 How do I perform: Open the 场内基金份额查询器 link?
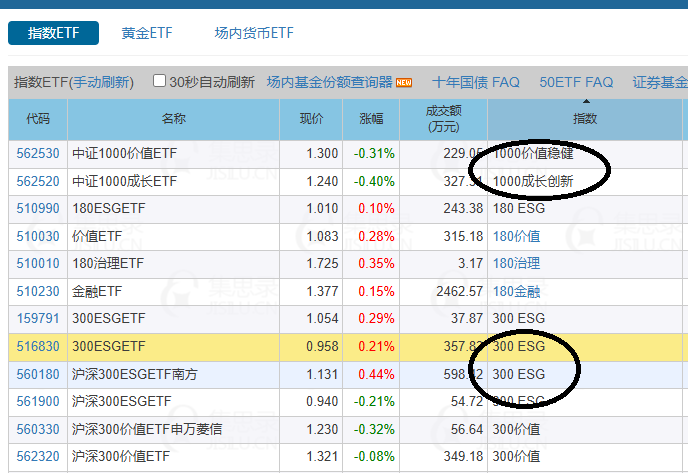tap(330, 82)
